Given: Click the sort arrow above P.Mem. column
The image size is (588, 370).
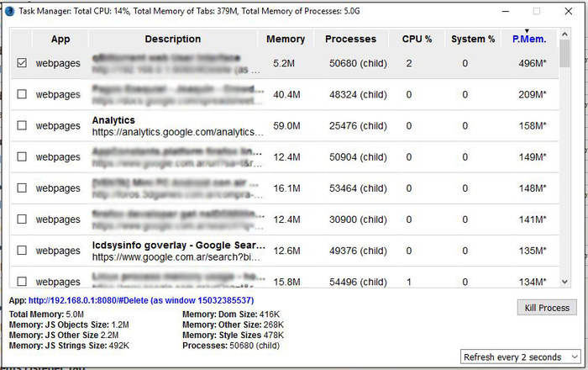Looking at the screenshot, I should pyautogui.click(x=527, y=32).
